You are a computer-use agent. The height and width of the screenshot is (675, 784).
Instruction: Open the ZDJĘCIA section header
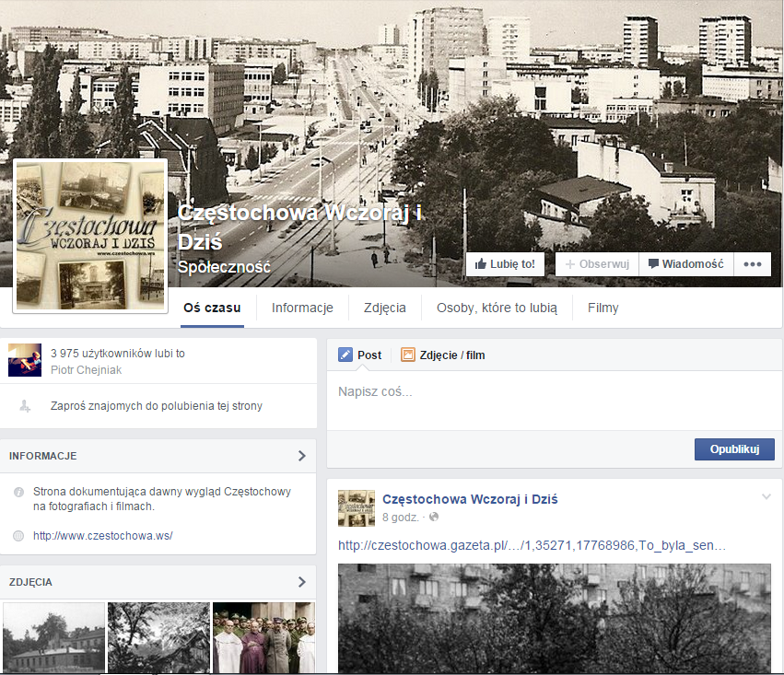pos(158,582)
